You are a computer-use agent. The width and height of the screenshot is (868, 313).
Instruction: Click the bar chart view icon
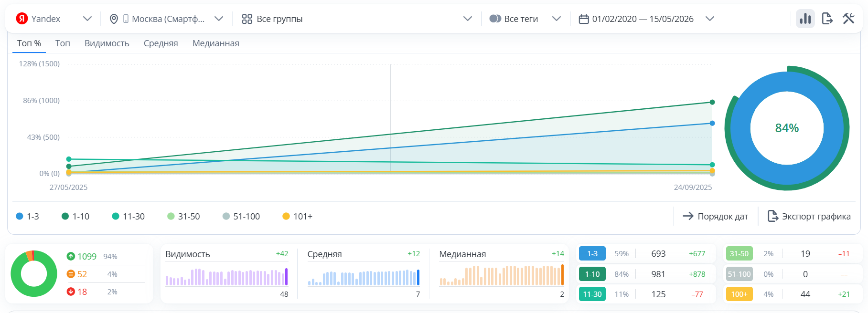coord(805,19)
